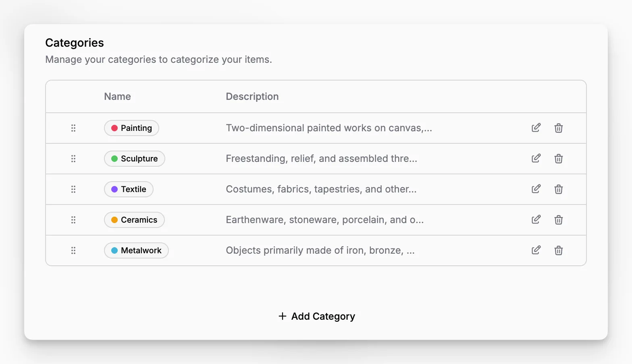Grab the Sculpture row drag handle

(73, 159)
